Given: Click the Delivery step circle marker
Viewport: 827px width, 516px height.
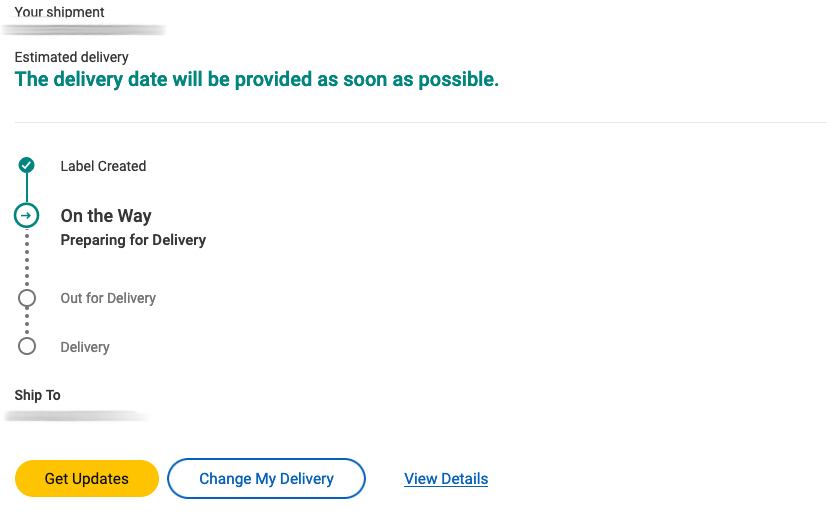Looking at the screenshot, I should coord(27,347).
